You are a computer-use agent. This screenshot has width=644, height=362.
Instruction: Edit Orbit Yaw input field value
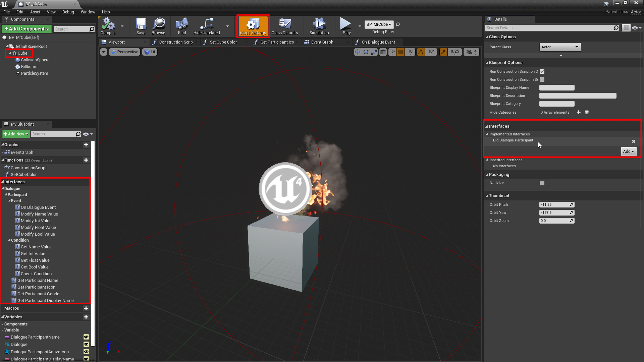click(x=555, y=213)
